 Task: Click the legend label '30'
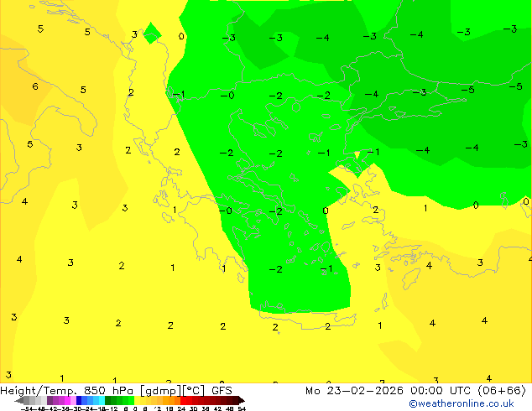tap(193, 408)
